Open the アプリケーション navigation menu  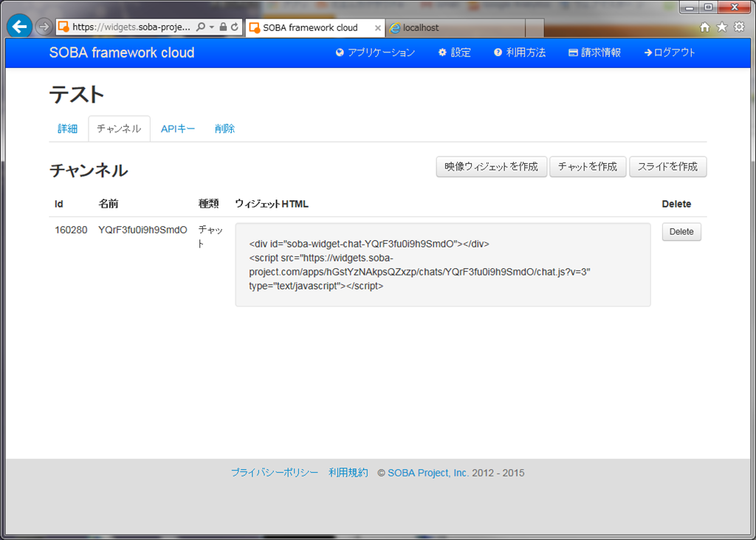pyautogui.click(x=376, y=52)
